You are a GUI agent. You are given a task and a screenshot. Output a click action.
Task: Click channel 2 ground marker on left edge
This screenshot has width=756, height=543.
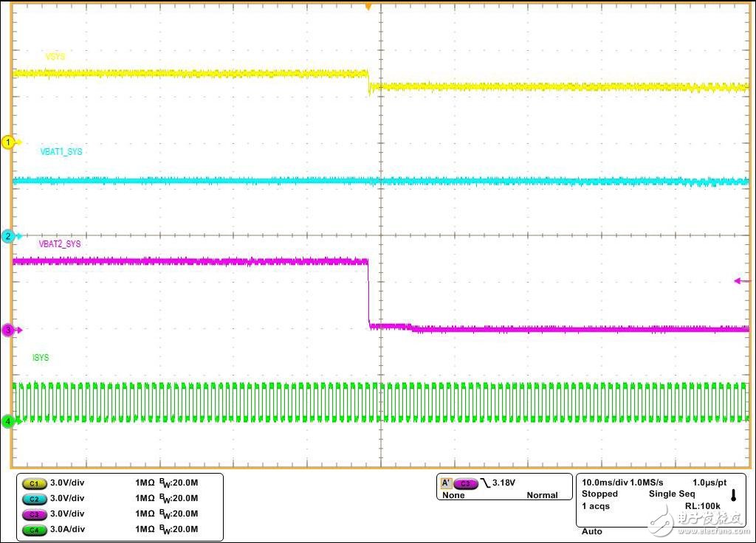tap(9, 236)
